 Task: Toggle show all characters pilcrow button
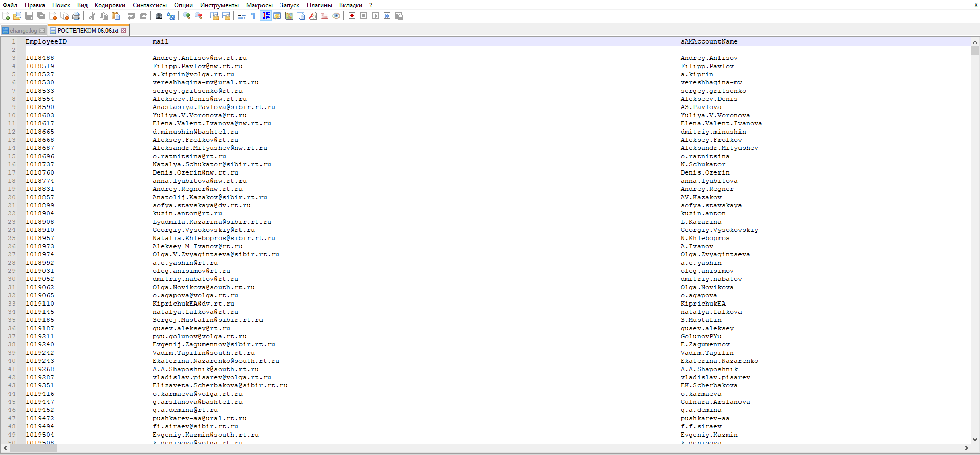(x=253, y=16)
